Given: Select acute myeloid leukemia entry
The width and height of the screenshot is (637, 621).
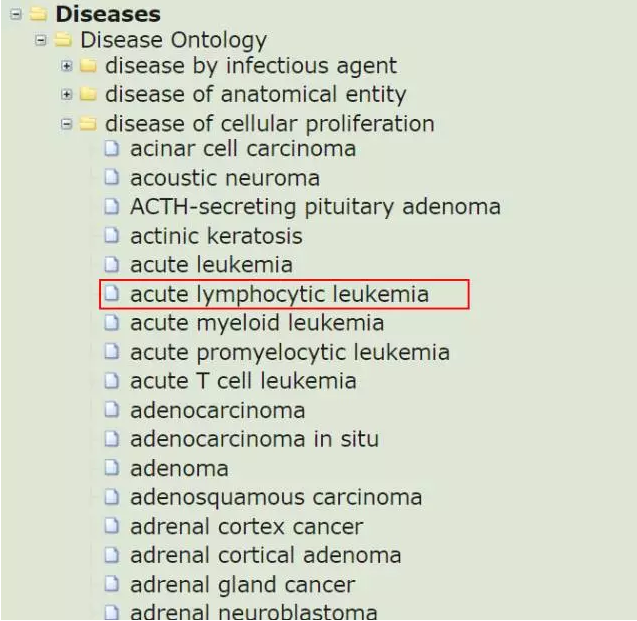Looking at the screenshot, I should [257, 323].
